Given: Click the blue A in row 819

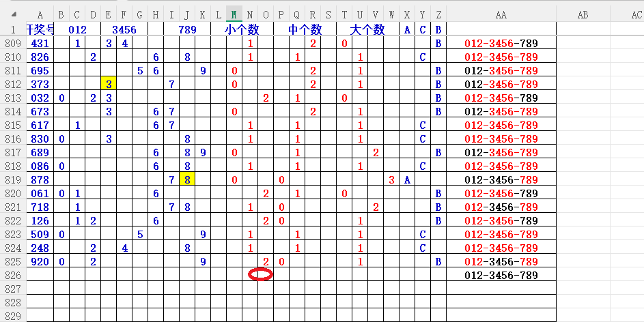Looking at the screenshot, I should point(407,179).
